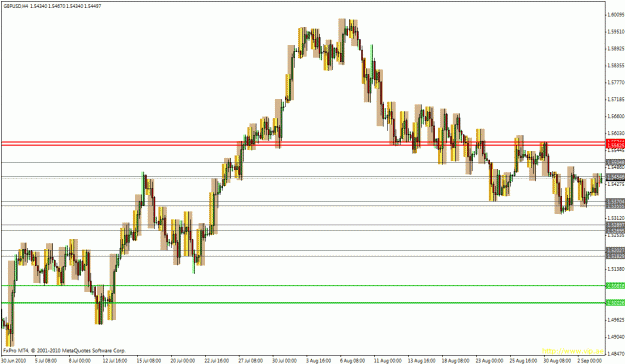625x364 pixels.
Task: Click the 27 Jul 08:00 time axis label
Action: 250,361
